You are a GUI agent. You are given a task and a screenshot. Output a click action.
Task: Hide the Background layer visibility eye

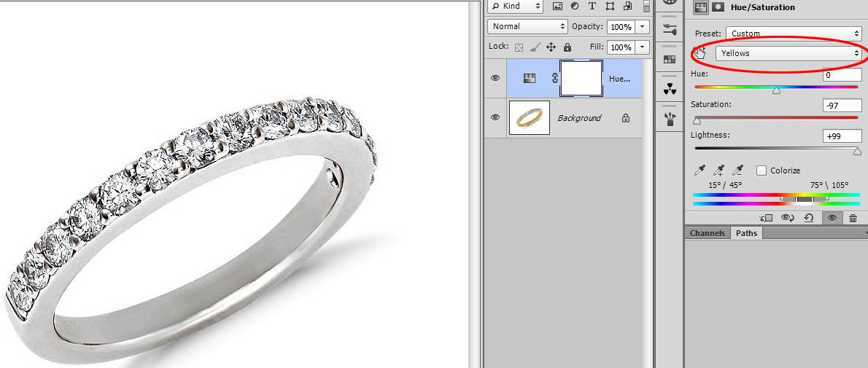(x=496, y=117)
